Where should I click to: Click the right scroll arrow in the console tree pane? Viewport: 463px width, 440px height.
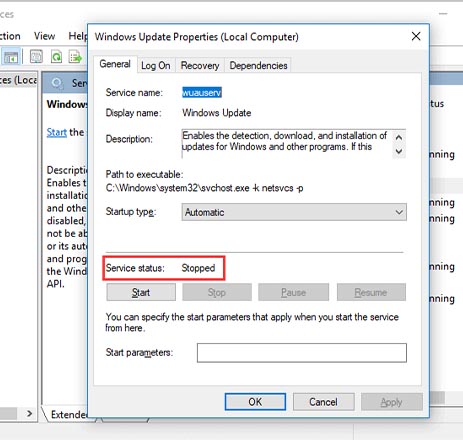tap(29, 414)
